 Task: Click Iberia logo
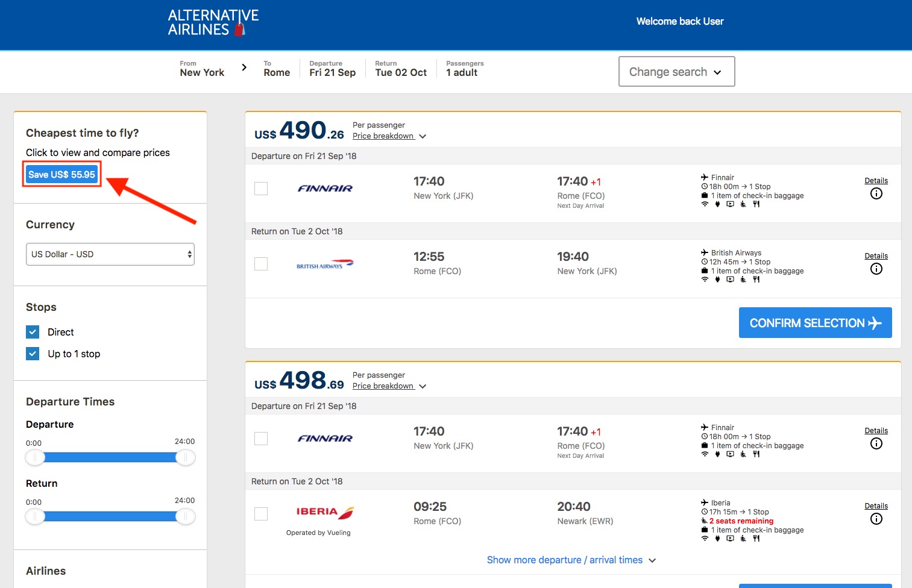coord(325,512)
